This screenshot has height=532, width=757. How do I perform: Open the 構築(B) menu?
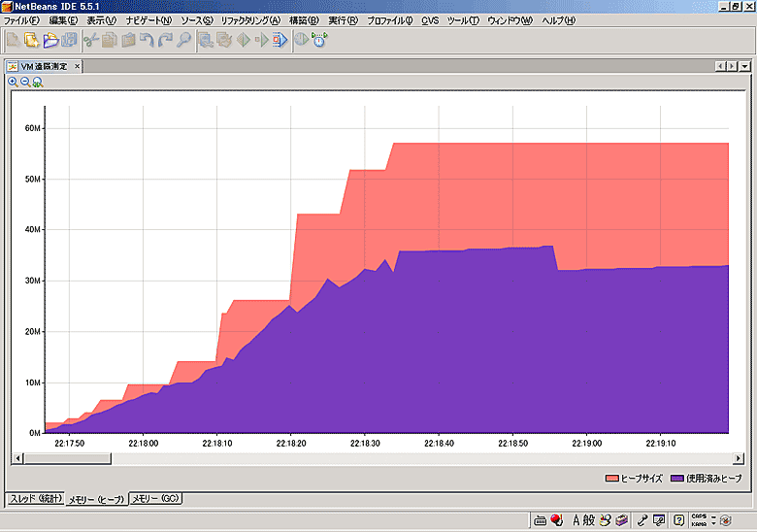click(x=304, y=20)
